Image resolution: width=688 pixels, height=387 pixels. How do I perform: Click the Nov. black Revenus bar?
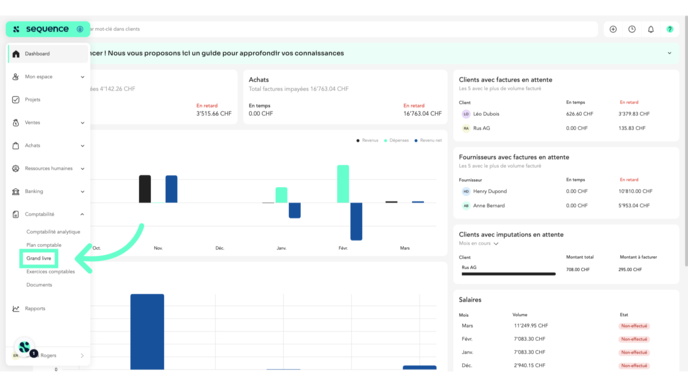[x=145, y=189]
